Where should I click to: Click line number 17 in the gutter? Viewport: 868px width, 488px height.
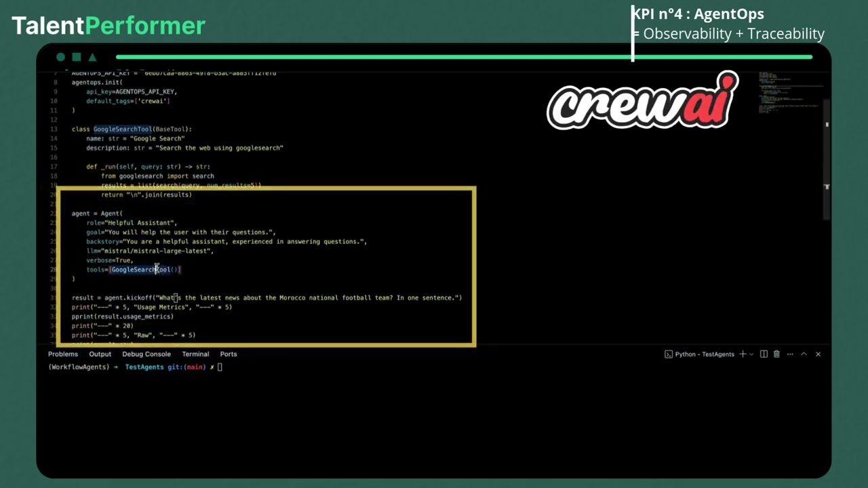[x=54, y=166]
